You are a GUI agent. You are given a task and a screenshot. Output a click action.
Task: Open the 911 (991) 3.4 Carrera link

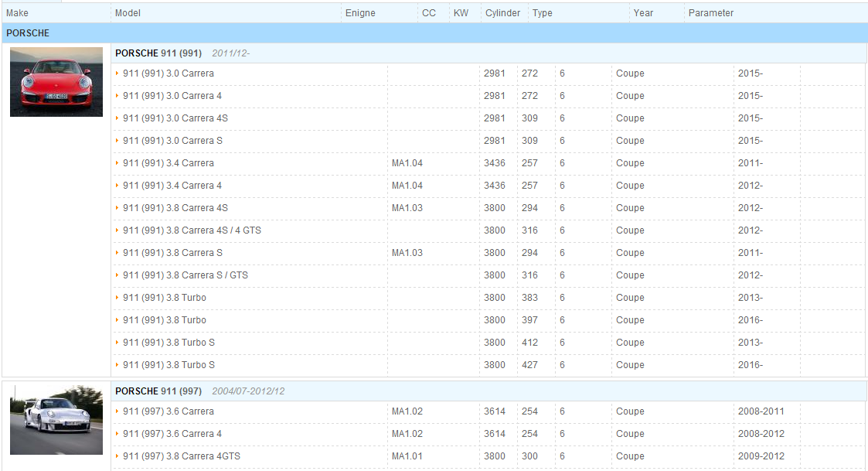168,163
